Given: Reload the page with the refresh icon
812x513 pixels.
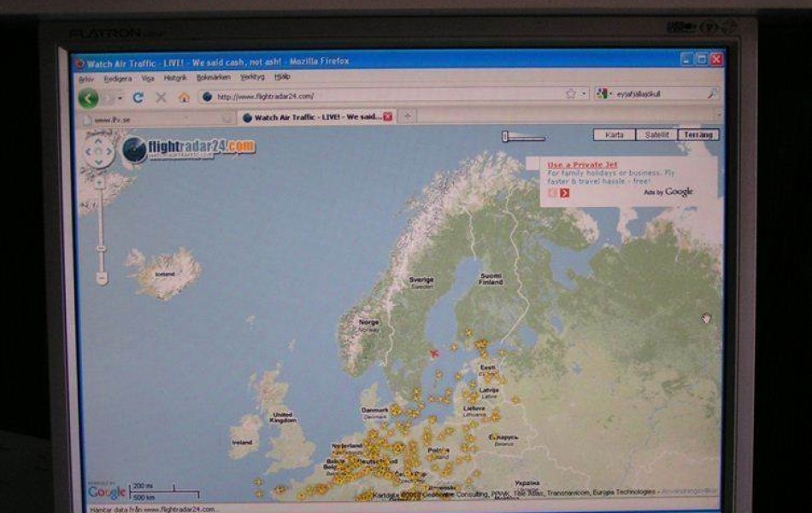Looking at the screenshot, I should click(x=138, y=97).
